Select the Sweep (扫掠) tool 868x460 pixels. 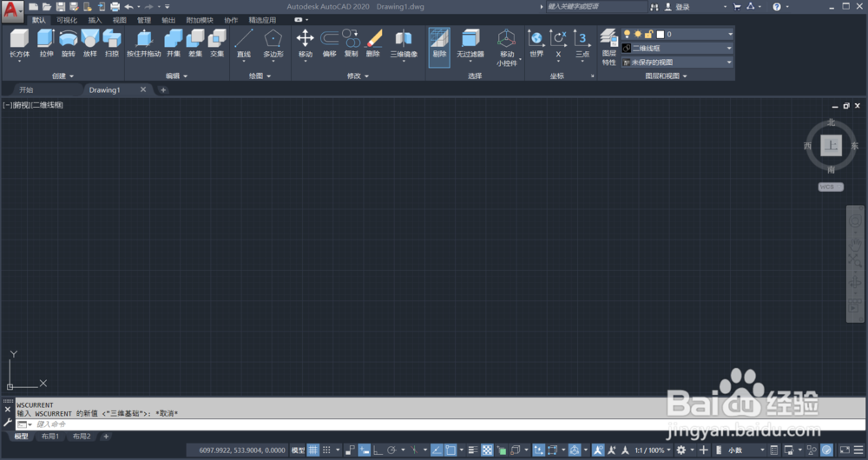pyautogui.click(x=112, y=43)
